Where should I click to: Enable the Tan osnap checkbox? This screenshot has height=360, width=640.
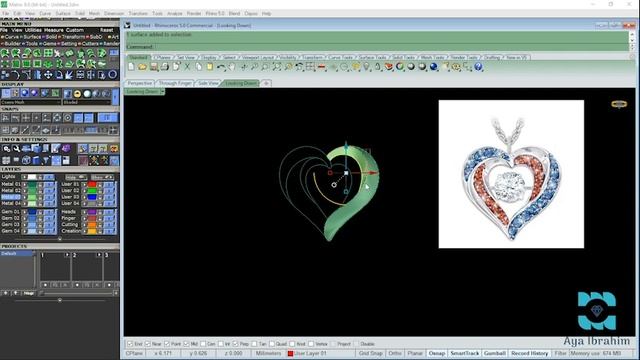(254, 344)
